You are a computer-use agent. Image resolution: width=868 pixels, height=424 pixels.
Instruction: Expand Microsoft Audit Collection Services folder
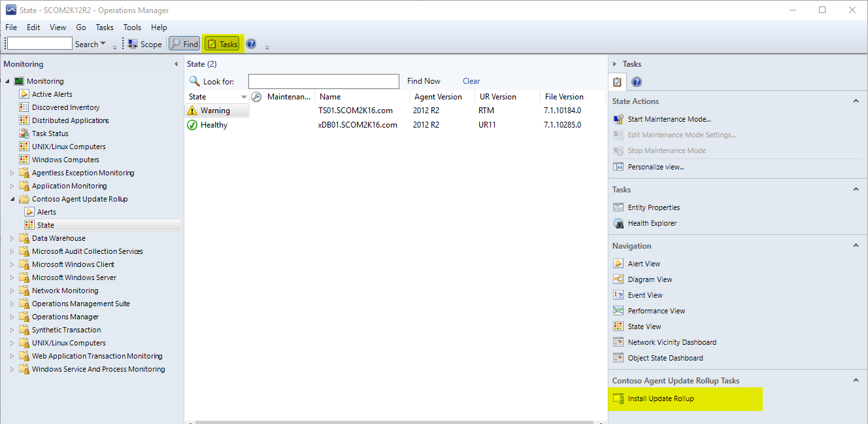pos(12,251)
